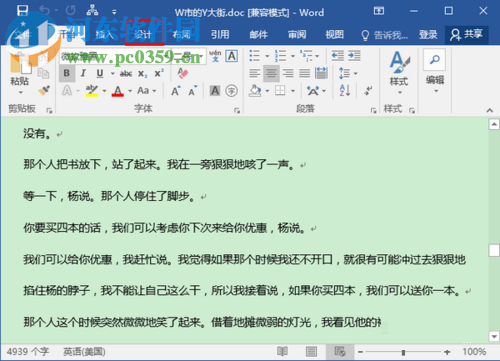
Task: Open the Quick Access Toolbar customize dropdown
Action: pyautogui.click(x=114, y=12)
